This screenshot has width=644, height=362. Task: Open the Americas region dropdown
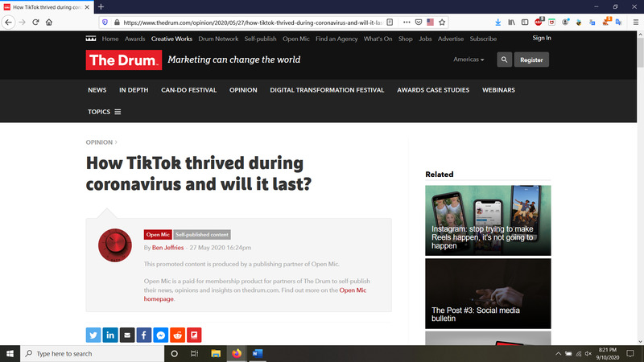[x=469, y=60]
